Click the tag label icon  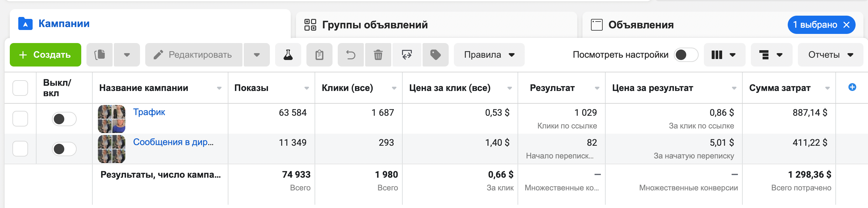click(x=435, y=55)
